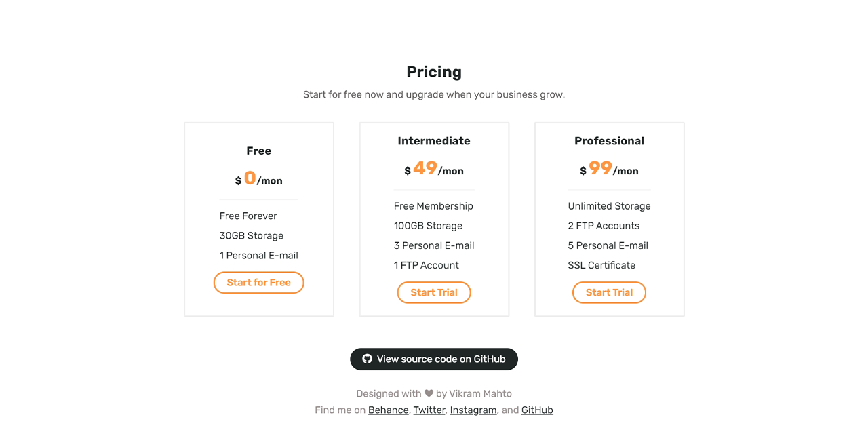This screenshot has height=434, width=868.
Task: Open the Behance link
Action: pyautogui.click(x=388, y=410)
